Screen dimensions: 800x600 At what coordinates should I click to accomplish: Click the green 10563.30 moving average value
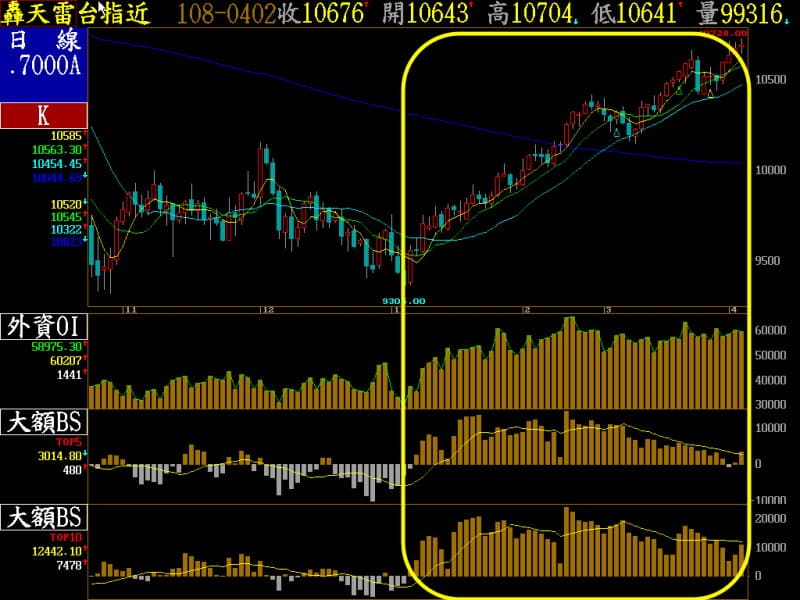(56, 150)
